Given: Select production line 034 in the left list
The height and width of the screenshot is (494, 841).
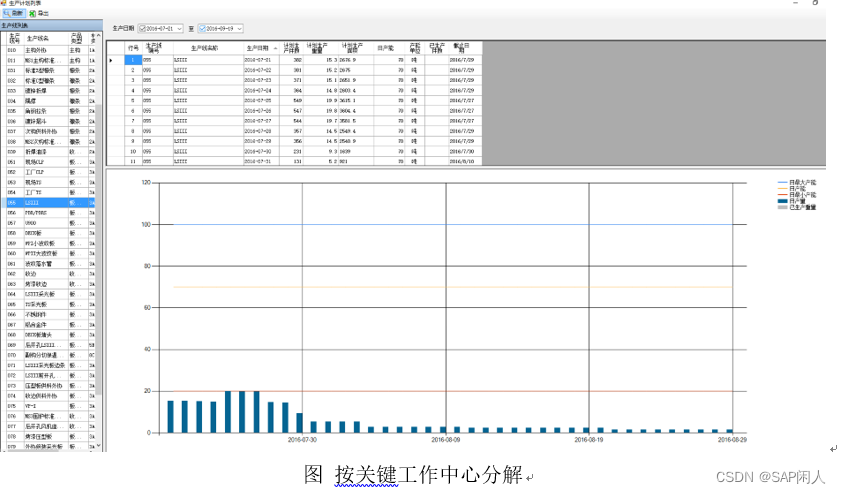Looking at the screenshot, I should tap(48, 101).
